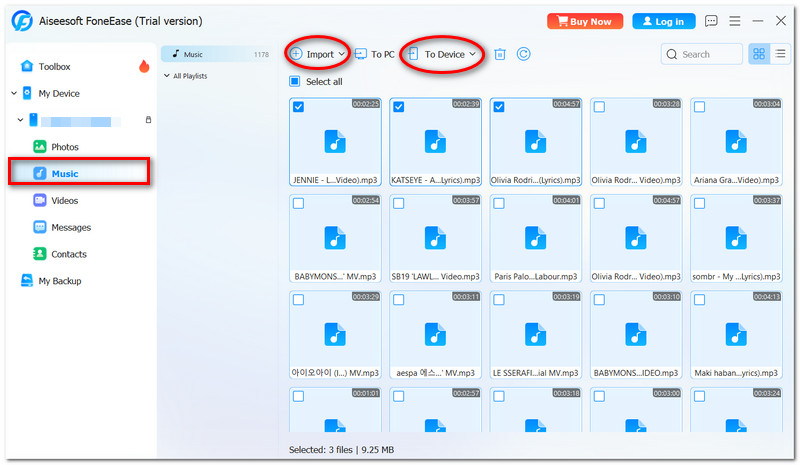
Task: Click the Ariana Gra...Video).mp3 file name
Action: (736, 180)
